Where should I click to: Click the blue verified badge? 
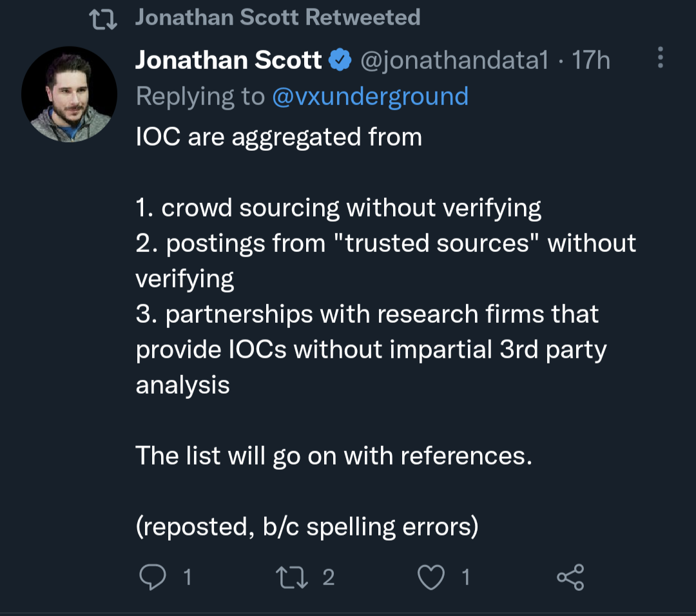pos(340,61)
